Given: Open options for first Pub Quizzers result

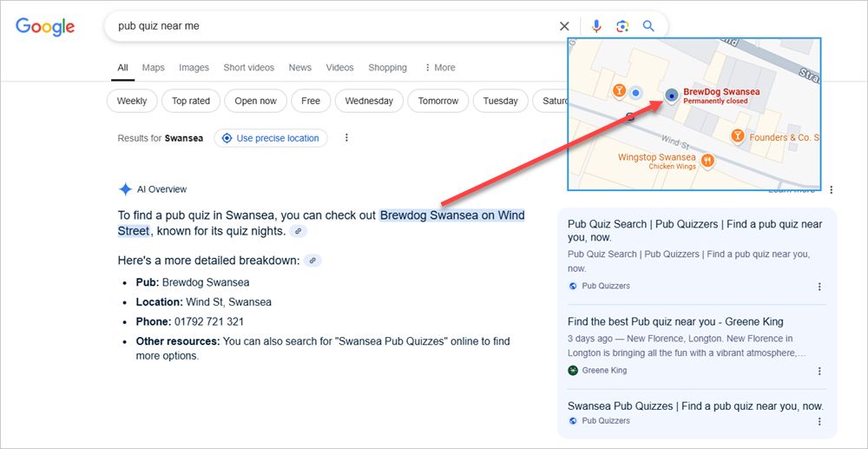Looking at the screenshot, I should pos(819,287).
